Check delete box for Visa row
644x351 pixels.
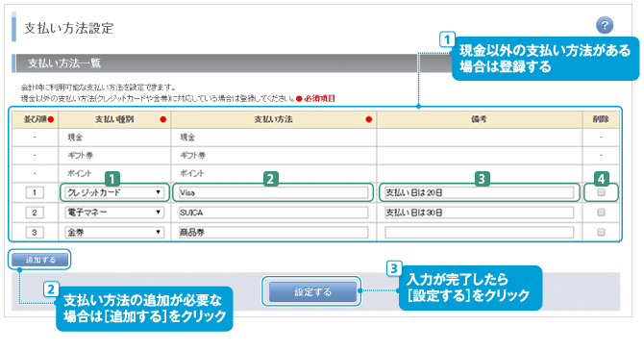(601, 192)
